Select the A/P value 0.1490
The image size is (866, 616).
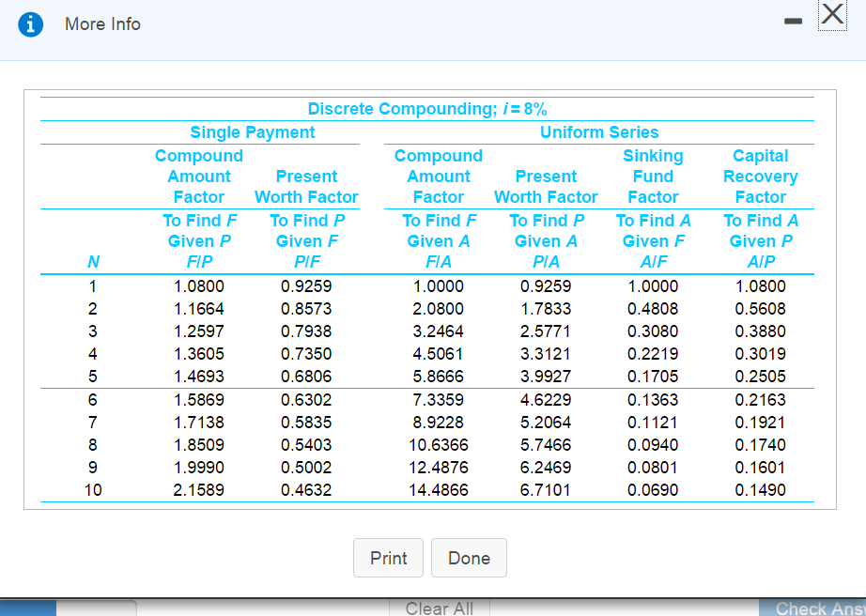click(761, 490)
